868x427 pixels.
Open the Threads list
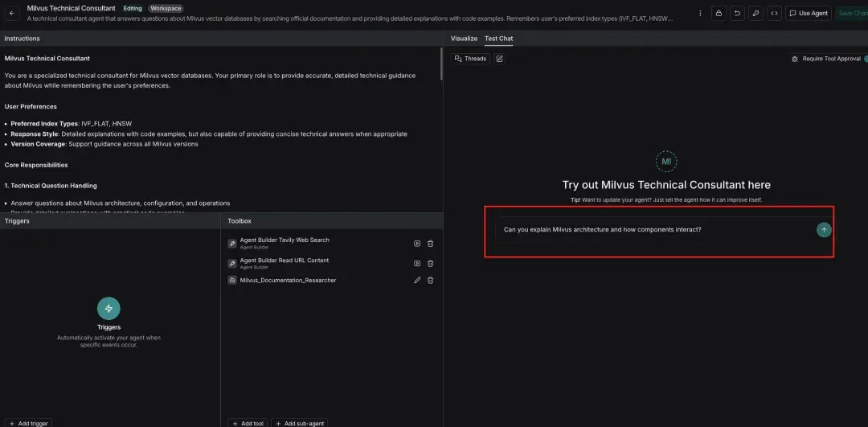tap(470, 59)
